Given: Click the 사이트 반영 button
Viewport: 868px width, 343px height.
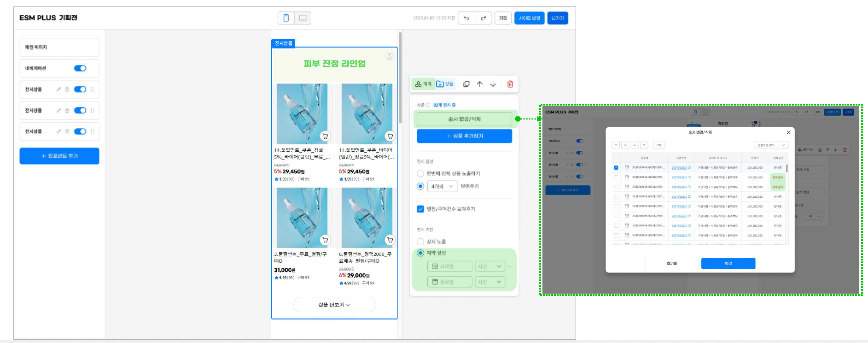Looking at the screenshot, I should 530,18.
